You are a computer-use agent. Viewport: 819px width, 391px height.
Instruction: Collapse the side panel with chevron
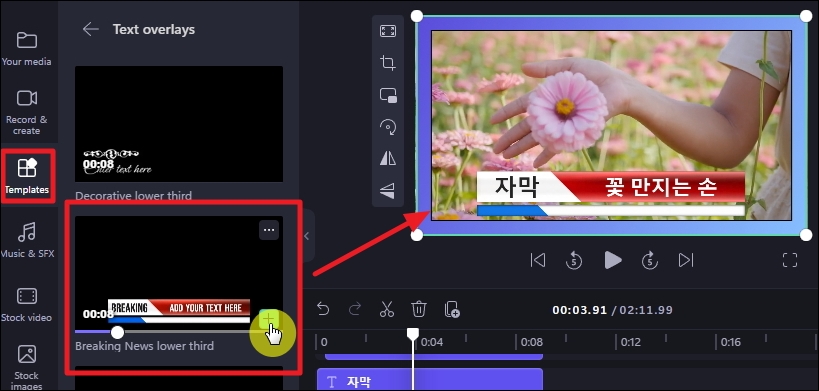307,236
